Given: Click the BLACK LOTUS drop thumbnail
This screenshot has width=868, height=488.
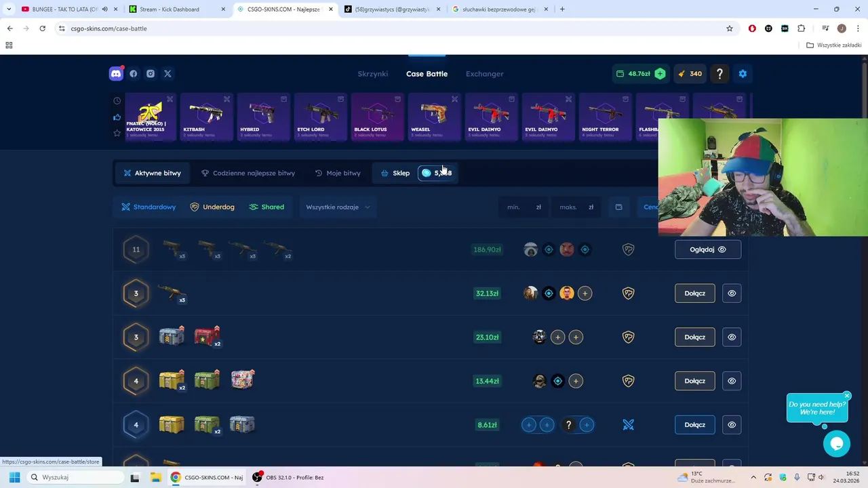Looking at the screenshot, I should 377,117.
